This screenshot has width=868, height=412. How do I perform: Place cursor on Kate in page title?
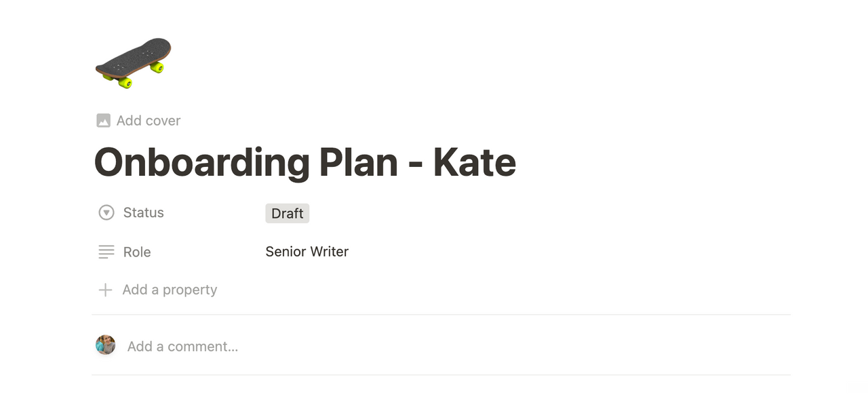pyautogui.click(x=475, y=162)
